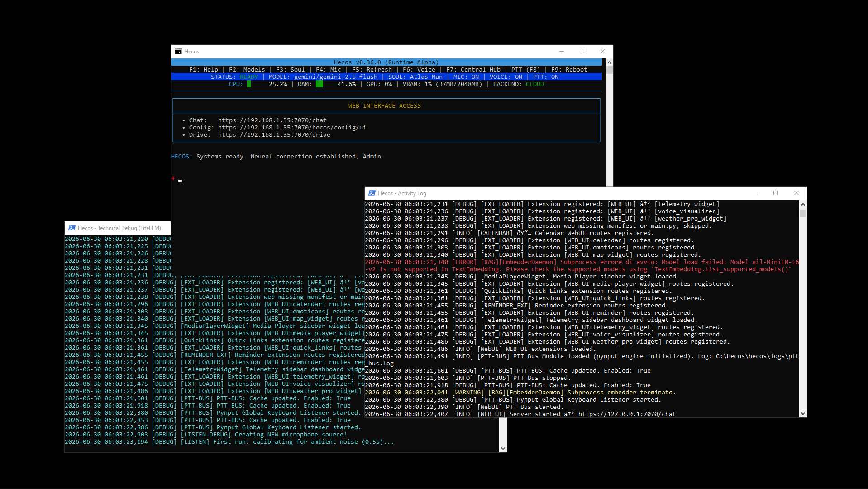This screenshot has width=868, height=489.
Task: Click 'Systems ready. Neural connection established' message
Action: coord(290,157)
